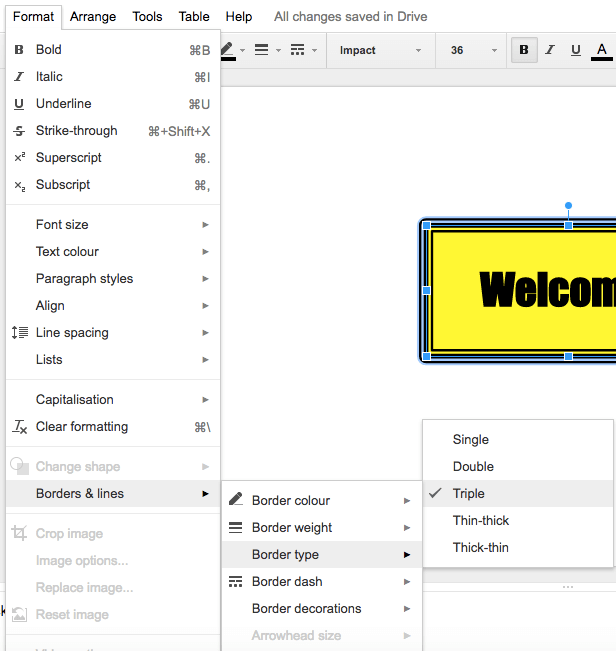This screenshot has width=616, height=651.
Task: Toggle the Italic toolbar button
Action: point(550,50)
